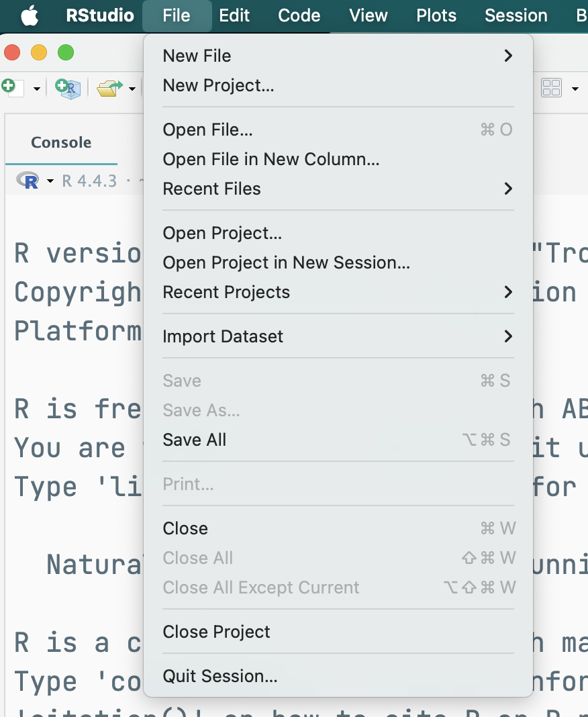Click the workspace panes grid icon
Image resolution: width=588 pixels, height=717 pixels.
point(551,88)
